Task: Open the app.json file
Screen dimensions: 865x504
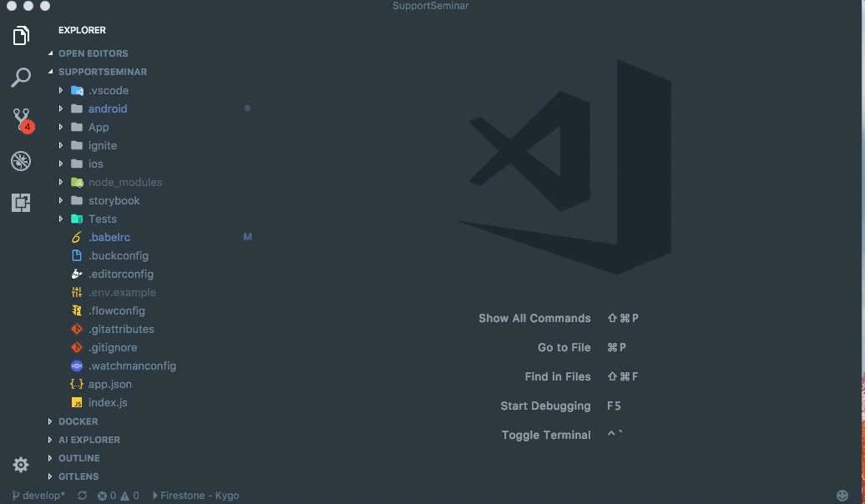Action: tap(109, 385)
